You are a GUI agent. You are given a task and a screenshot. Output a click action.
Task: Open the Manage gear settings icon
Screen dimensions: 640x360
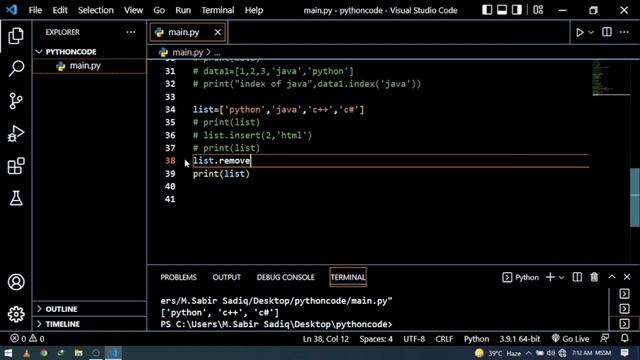coord(16,314)
